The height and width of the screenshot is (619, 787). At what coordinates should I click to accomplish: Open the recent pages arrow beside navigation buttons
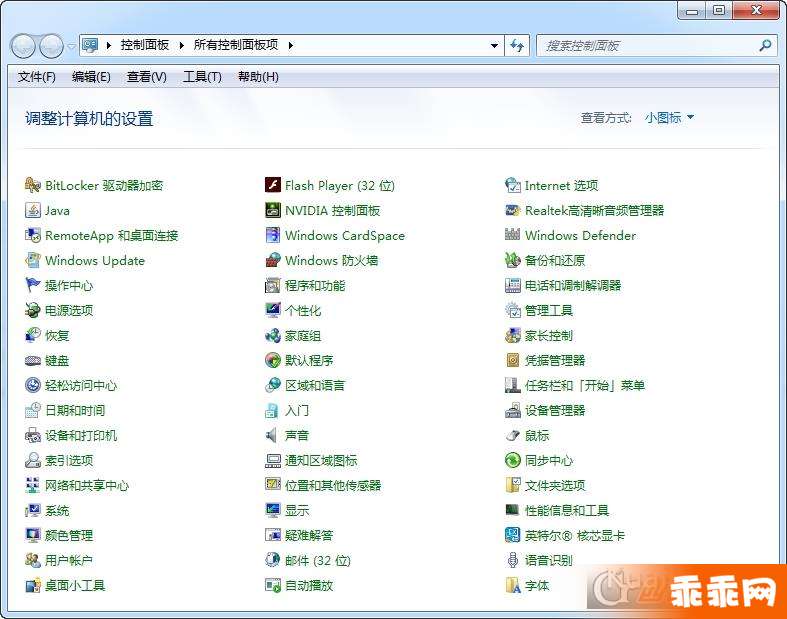(x=71, y=46)
